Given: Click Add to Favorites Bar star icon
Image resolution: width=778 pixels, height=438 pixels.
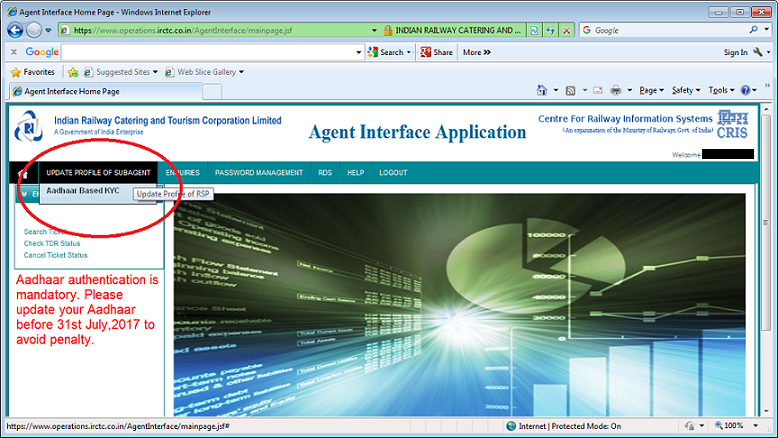Looking at the screenshot, I should [73, 72].
